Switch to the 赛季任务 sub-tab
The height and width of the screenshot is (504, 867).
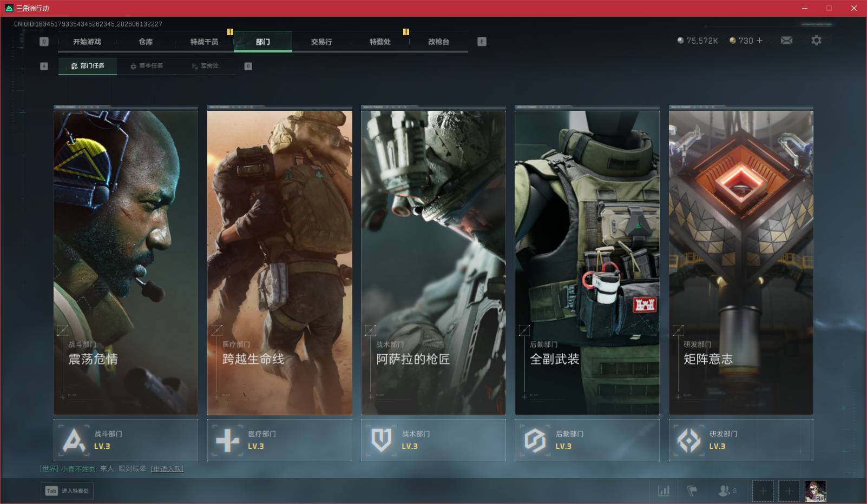[x=146, y=66]
